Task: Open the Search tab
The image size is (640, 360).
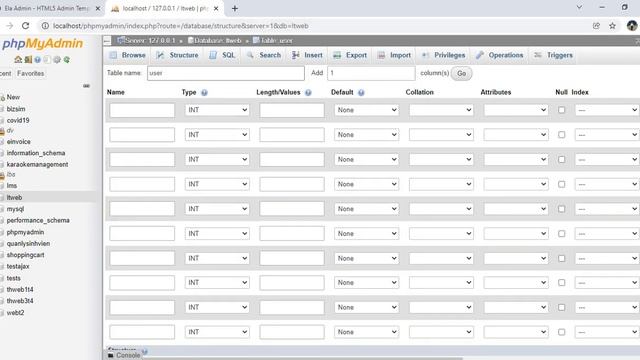Action: (264, 55)
